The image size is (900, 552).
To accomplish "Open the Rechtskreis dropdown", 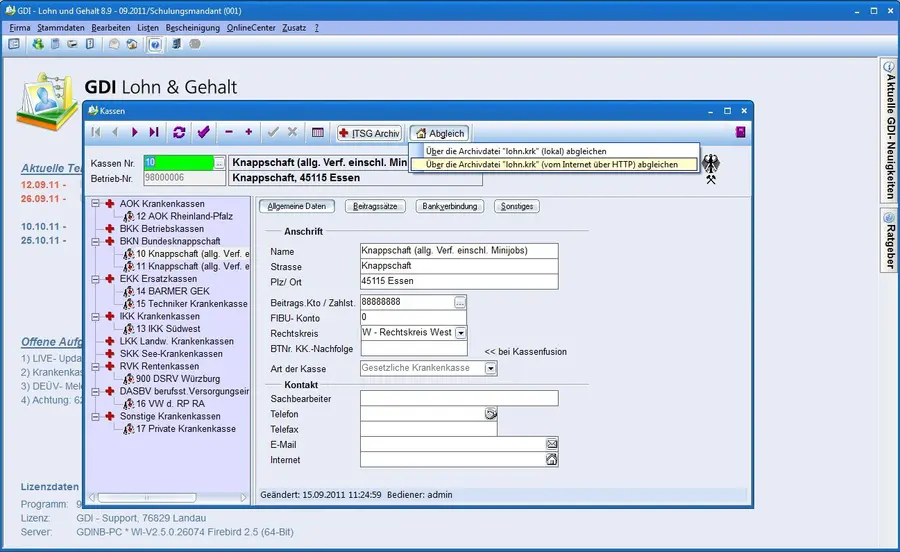I will 461,332.
